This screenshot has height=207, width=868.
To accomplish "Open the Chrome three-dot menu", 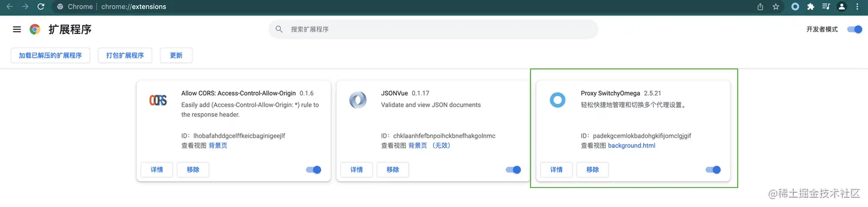I will coord(858,7).
